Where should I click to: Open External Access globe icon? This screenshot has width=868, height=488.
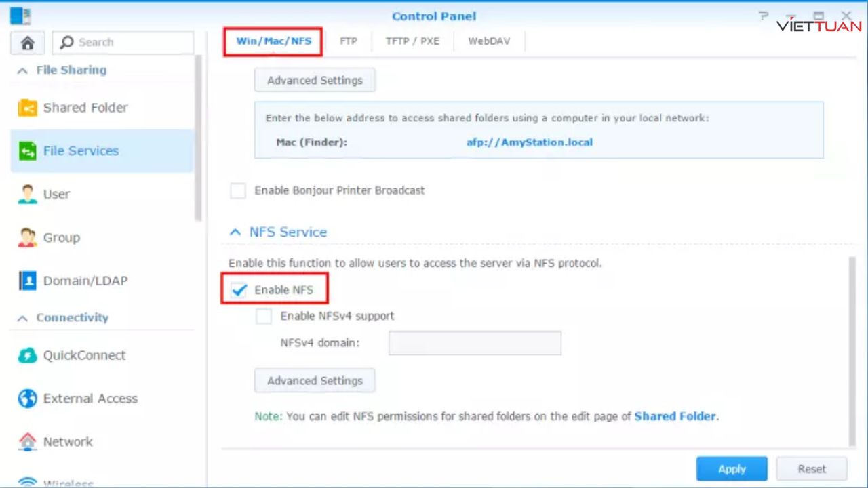pos(28,399)
